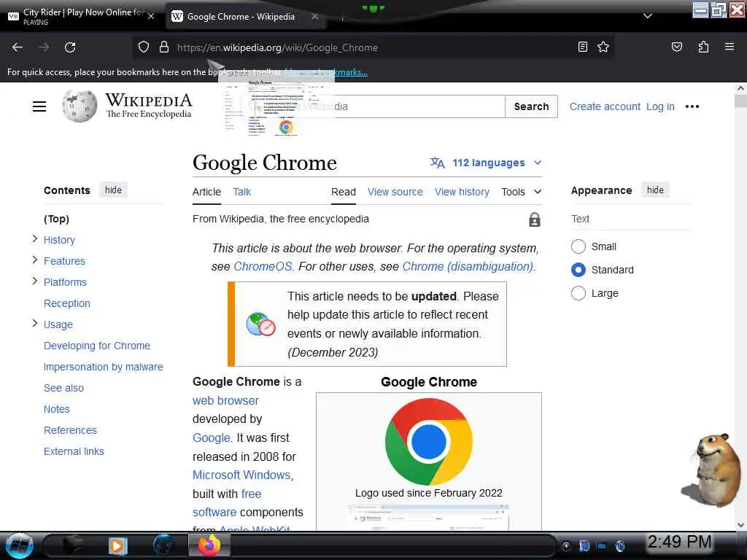Jump to Developing for Chrome section
The height and width of the screenshot is (560, 747).
click(x=97, y=346)
